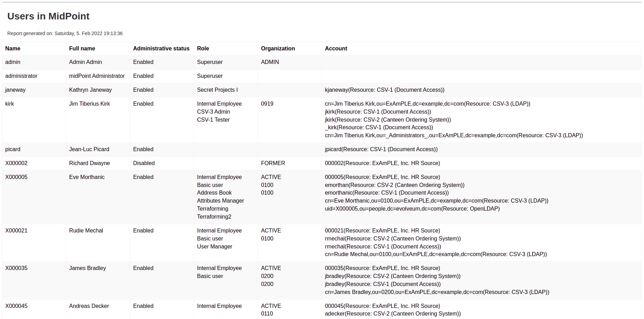Click the report generated timestamp line
644x319 pixels.
[x=65, y=33]
